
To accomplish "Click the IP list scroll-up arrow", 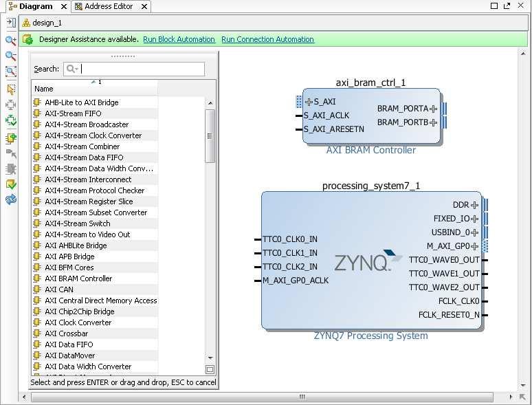I will (210, 103).
